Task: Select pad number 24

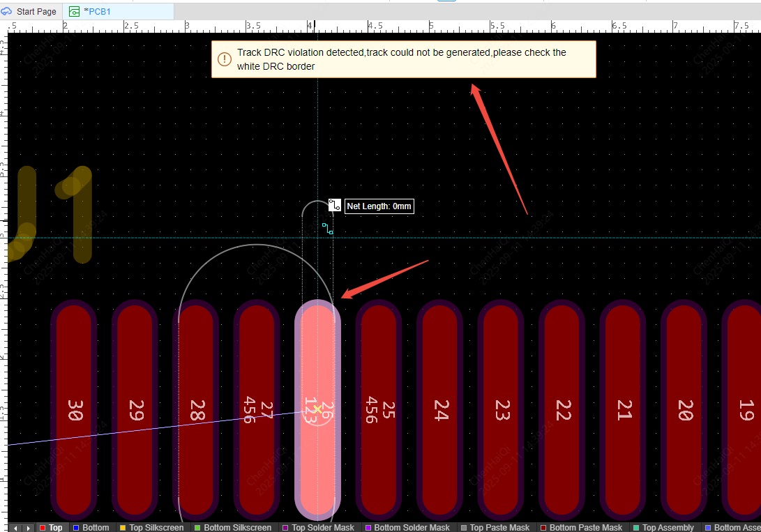Action: click(x=441, y=410)
